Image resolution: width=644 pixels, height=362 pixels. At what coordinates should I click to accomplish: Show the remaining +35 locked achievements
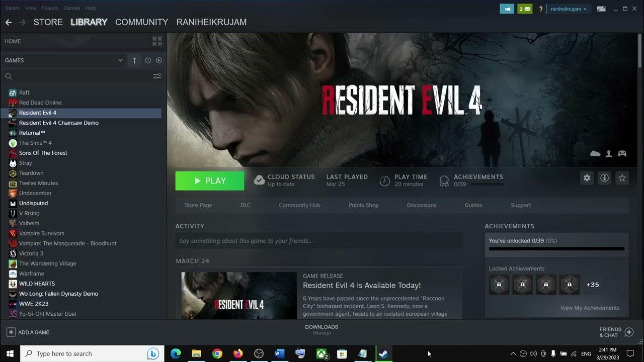coord(593,285)
